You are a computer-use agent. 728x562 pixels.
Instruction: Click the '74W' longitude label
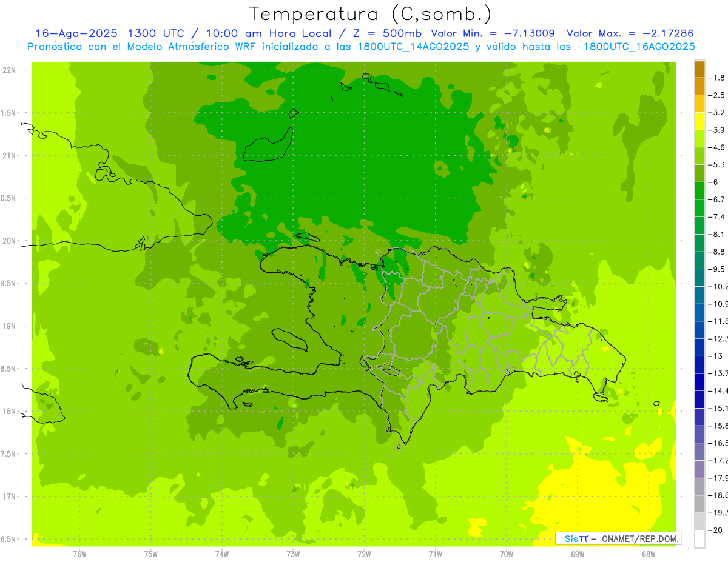coord(221,554)
